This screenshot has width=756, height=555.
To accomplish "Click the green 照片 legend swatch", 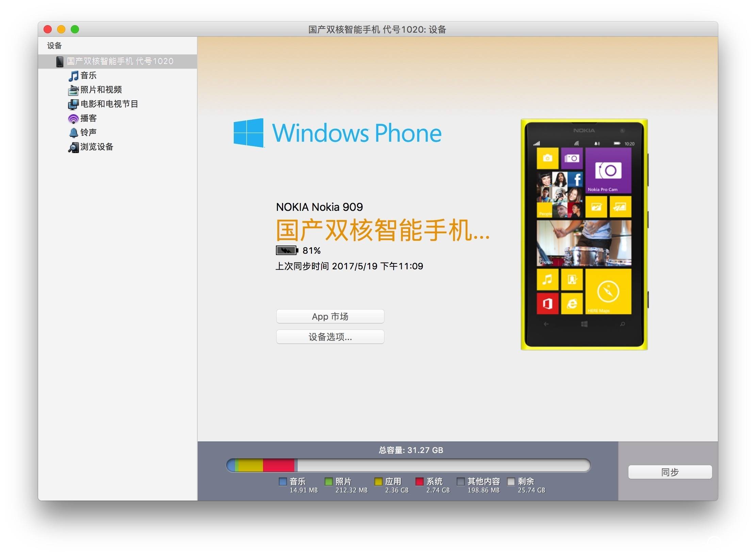I will pos(329,482).
